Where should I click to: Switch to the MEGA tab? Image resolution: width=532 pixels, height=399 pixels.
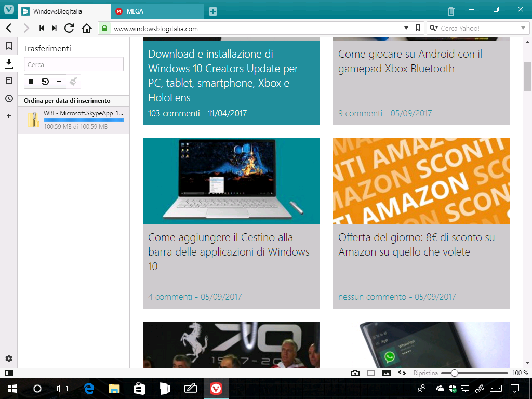tap(157, 11)
